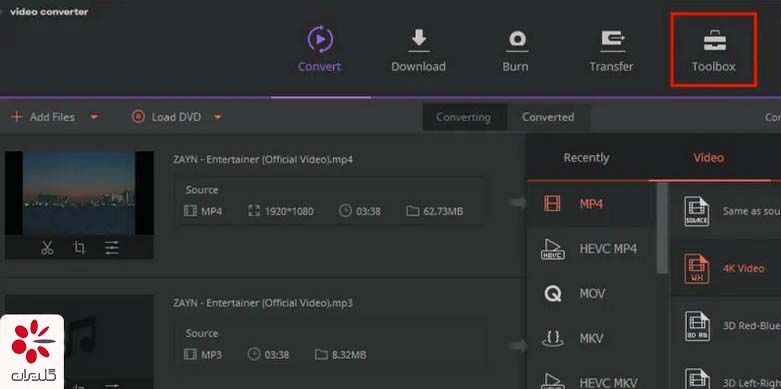Viewport: 781px width, 389px height.
Task: Choose the Same as source preset
Action: [x=726, y=211]
